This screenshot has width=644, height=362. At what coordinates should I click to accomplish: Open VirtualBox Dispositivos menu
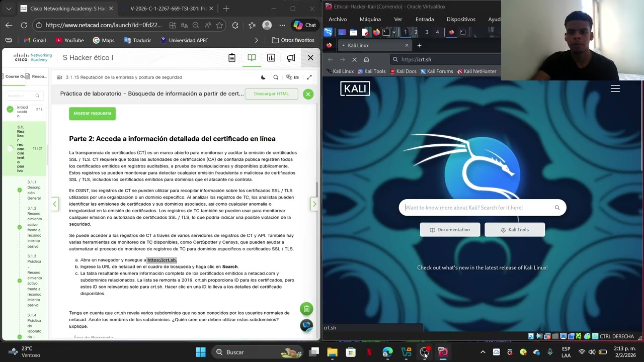(461, 19)
